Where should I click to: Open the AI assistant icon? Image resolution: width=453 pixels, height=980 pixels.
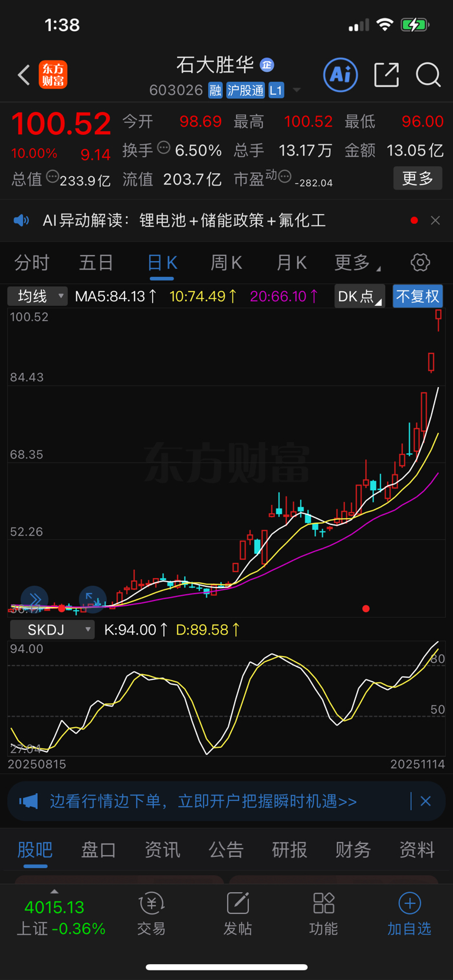pos(340,75)
